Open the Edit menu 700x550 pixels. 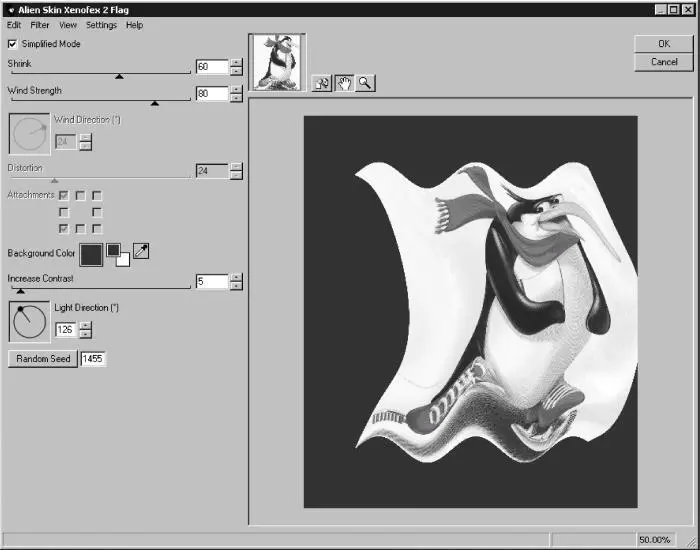(x=14, y=25)
